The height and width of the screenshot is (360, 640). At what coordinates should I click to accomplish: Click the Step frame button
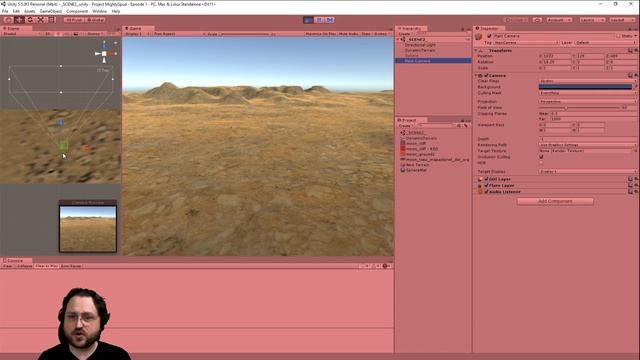click(x=330, y=20)
